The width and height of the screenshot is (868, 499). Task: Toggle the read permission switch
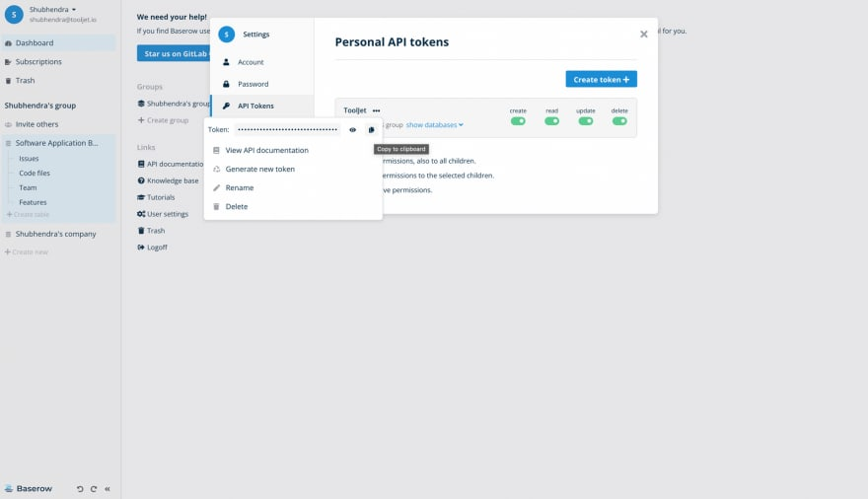(552, 121)
